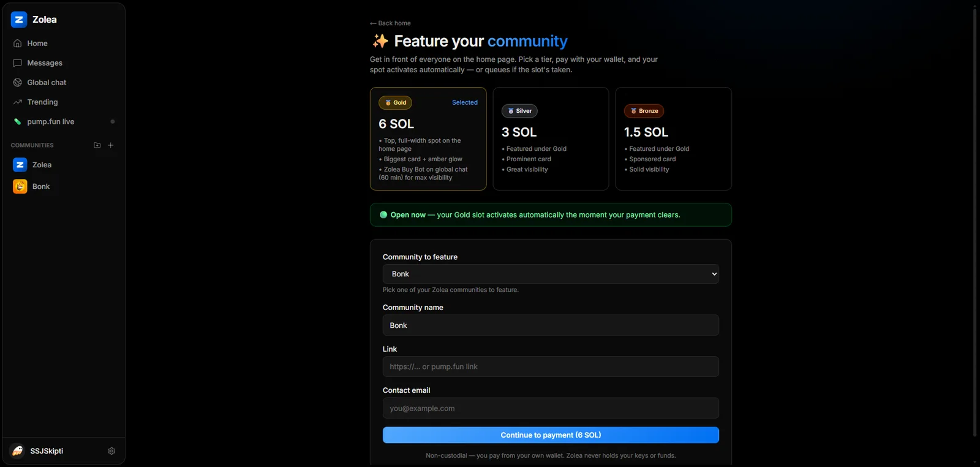
Task: Focus the Contact email field
Action: point(551,408)
